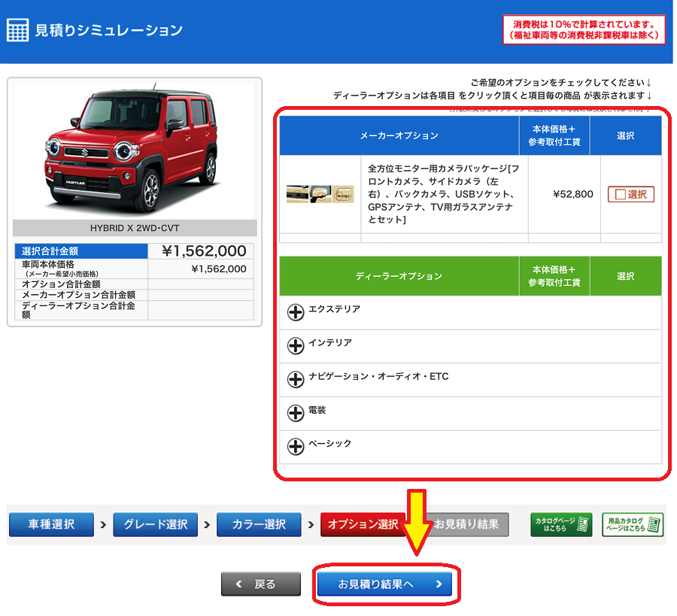Viewport: 677px width, 616px height.
Task: Expand the インテリア dealer option category
Action: (x=296, y=346)
